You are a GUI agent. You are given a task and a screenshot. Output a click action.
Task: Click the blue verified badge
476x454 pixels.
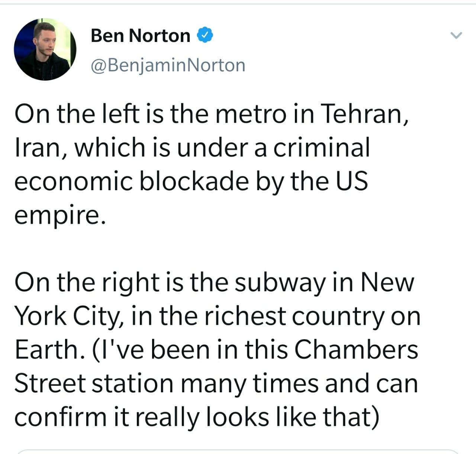(205, 35)
